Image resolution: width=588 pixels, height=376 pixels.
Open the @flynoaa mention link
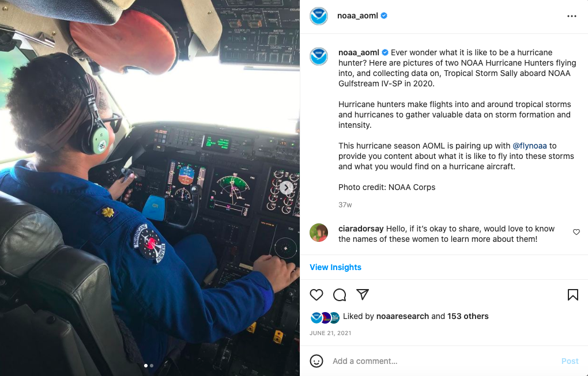click(530, 146)
